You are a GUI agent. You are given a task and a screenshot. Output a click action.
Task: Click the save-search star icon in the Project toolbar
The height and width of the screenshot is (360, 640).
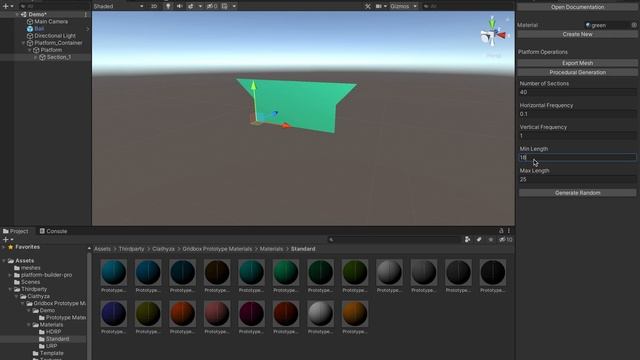490,240
